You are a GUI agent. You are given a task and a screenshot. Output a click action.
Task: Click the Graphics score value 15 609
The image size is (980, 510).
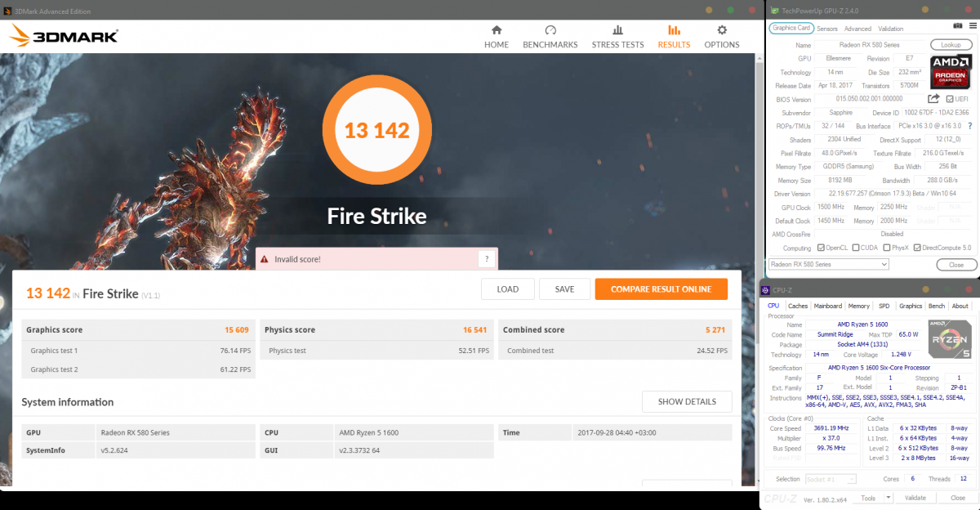click(x=236, y=330)
